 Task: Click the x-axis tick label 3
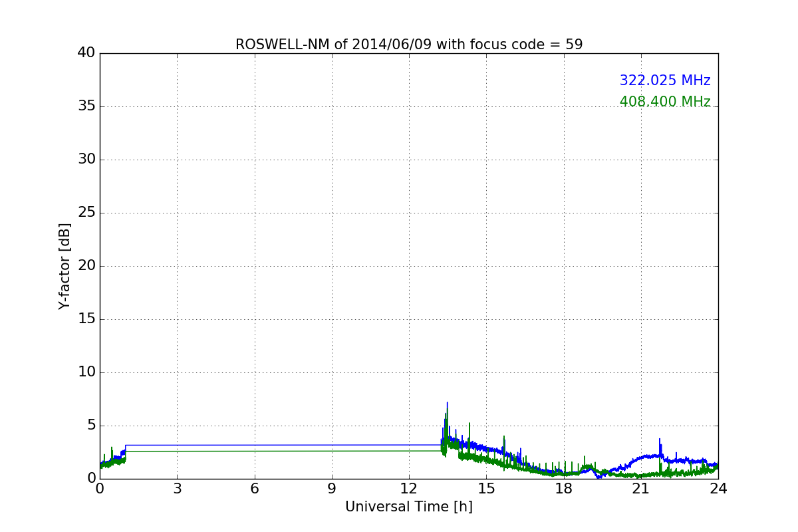click(x=177, y=489)
